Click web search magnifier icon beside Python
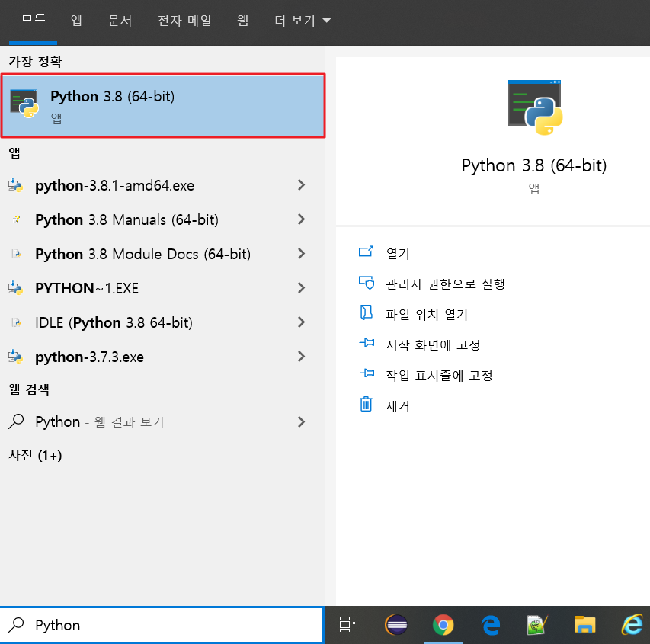Screen dimensions: 650x644 (x=16, y=421)
